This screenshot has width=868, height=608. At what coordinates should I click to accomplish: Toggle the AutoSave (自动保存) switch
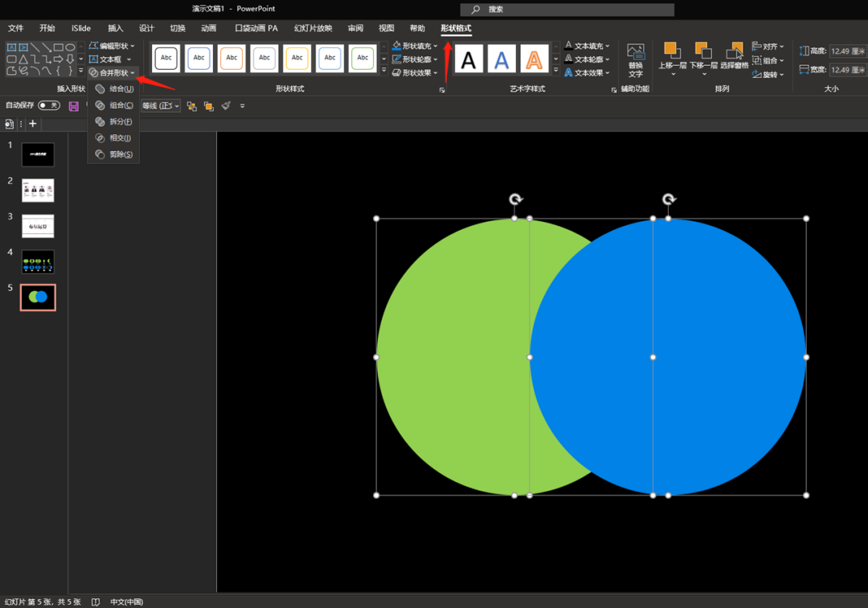tap(49, 105)
